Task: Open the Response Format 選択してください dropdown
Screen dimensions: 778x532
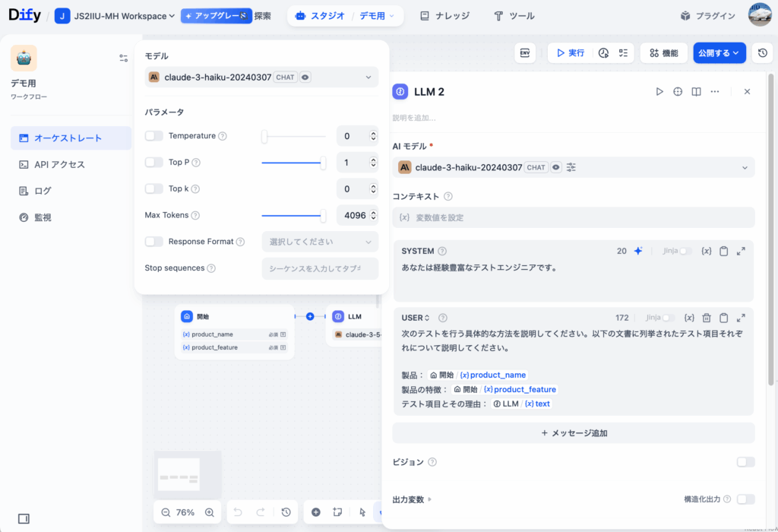Action: (319, 242)
